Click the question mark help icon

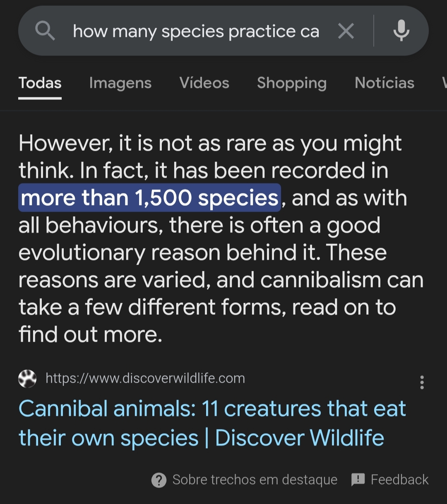pyautogui.click(x=159, y=480)
